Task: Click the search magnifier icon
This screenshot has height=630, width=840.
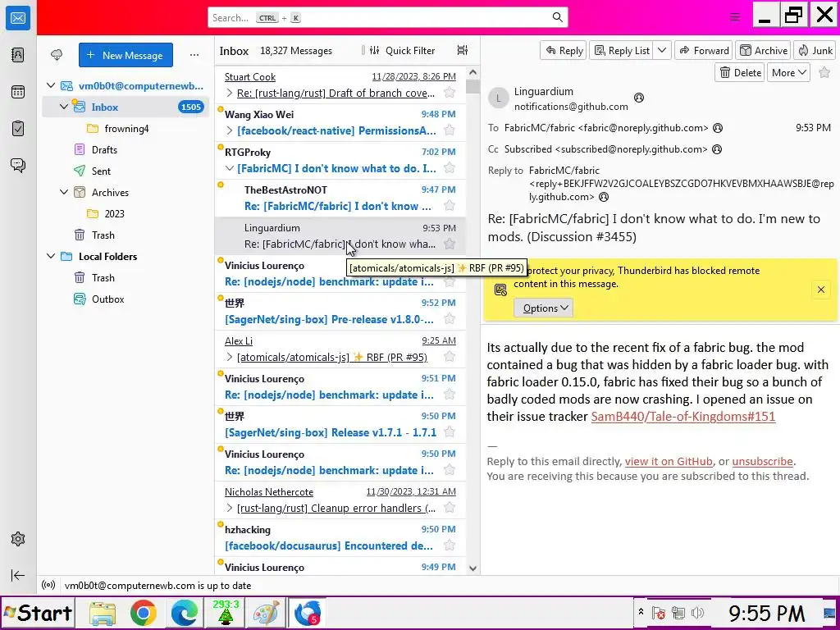Action: click(558, 18)
